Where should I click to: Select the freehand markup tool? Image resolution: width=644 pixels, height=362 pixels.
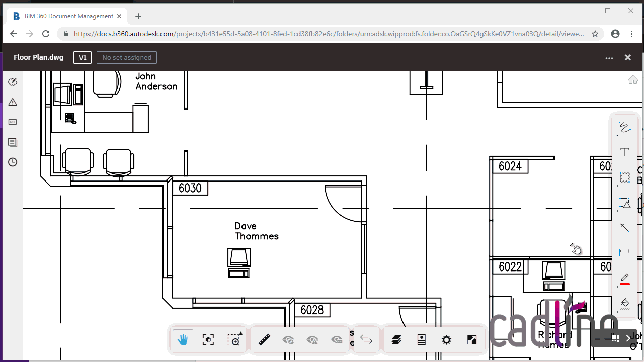(624, 127)
